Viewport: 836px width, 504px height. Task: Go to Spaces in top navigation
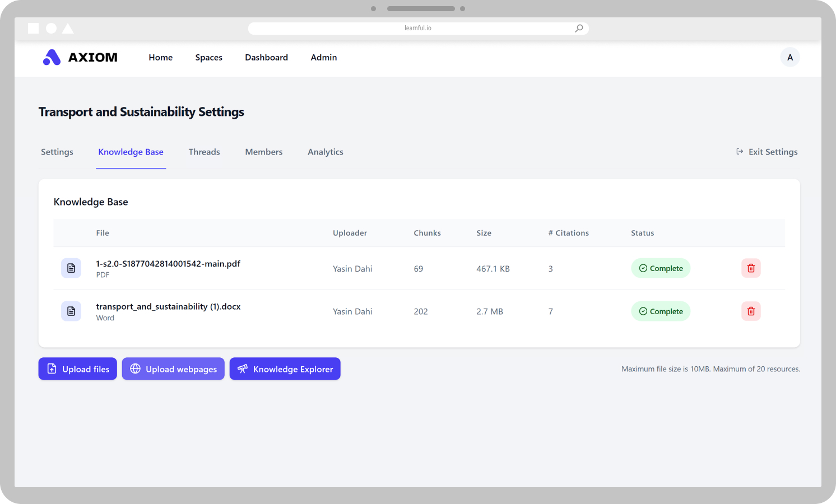(x=208, y=57)
